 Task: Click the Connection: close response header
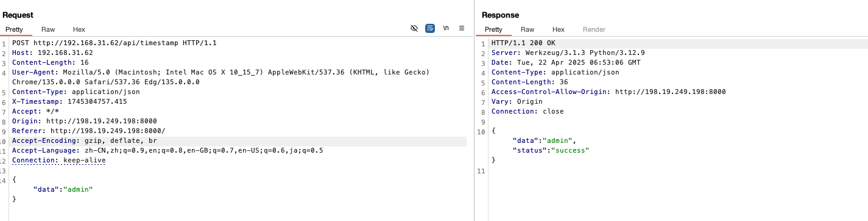click(x=528, y=112)
